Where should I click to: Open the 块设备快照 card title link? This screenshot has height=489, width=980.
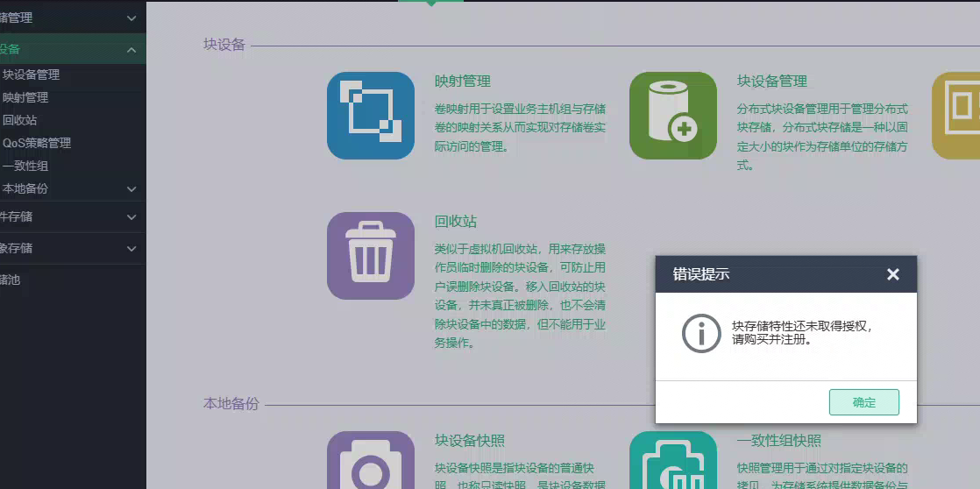tap(469, 440)
